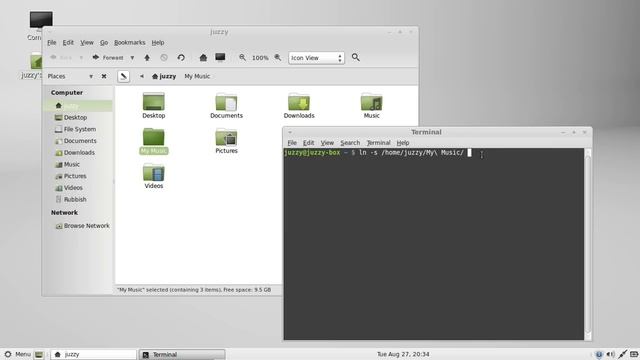
Task: Open the volume tray icon
Action: pyautogui.click(x=610, y=354)
